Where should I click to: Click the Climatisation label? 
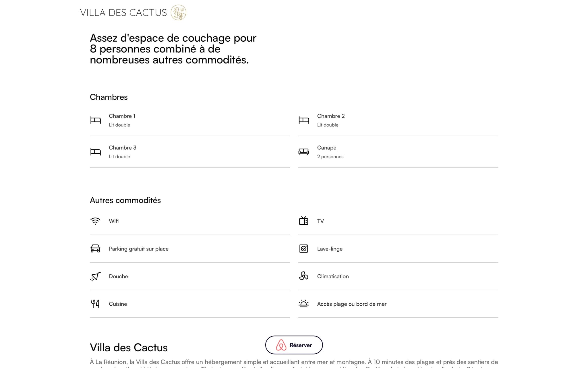point(333,276)
